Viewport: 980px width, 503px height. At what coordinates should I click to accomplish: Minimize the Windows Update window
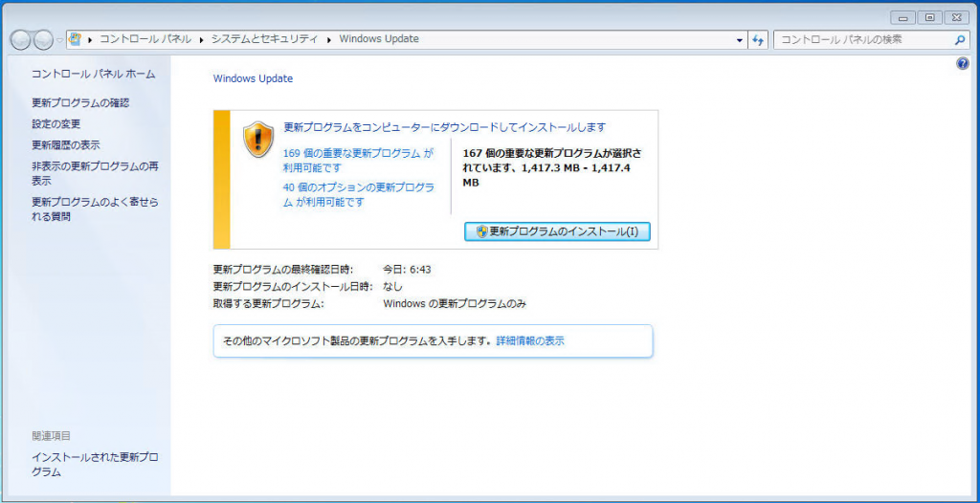pos(903,17)
